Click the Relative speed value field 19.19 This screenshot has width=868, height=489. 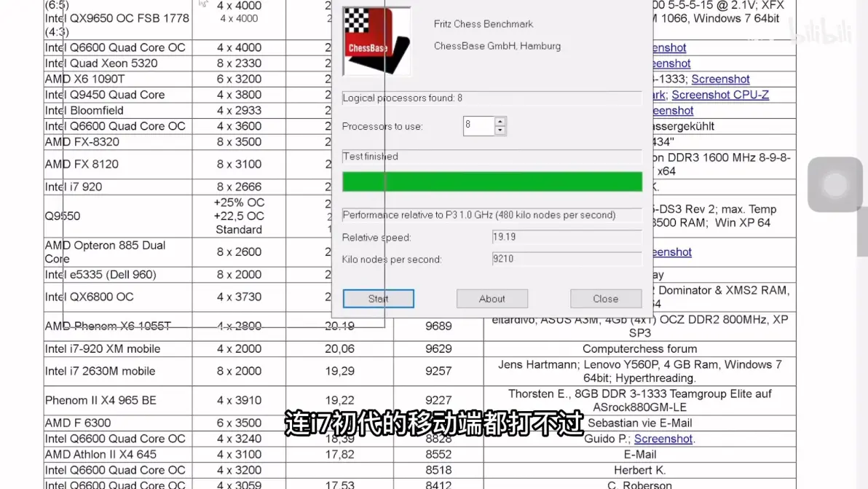coord(567,237)
